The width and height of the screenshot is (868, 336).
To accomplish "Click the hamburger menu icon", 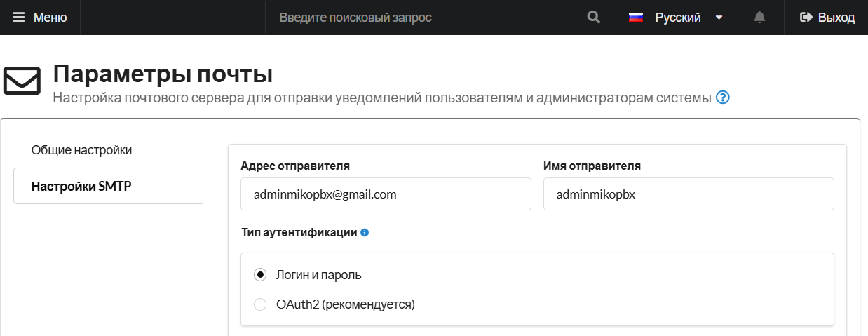I will click(x=18, y=18).
